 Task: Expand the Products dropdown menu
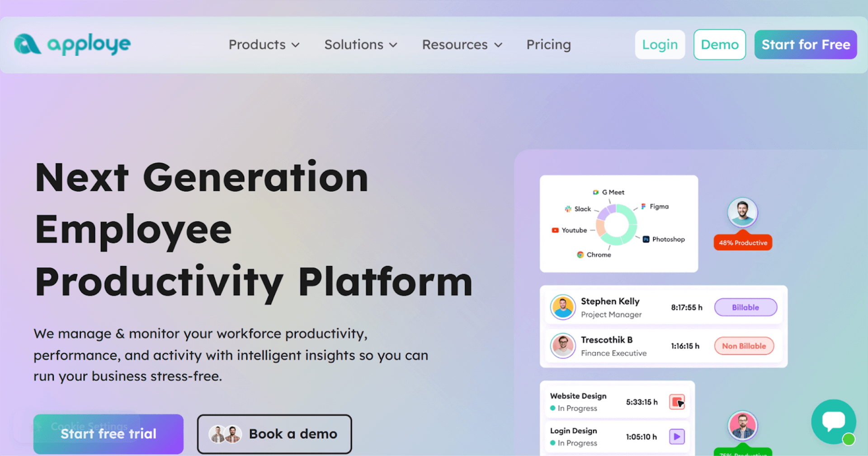pos(264,45)
